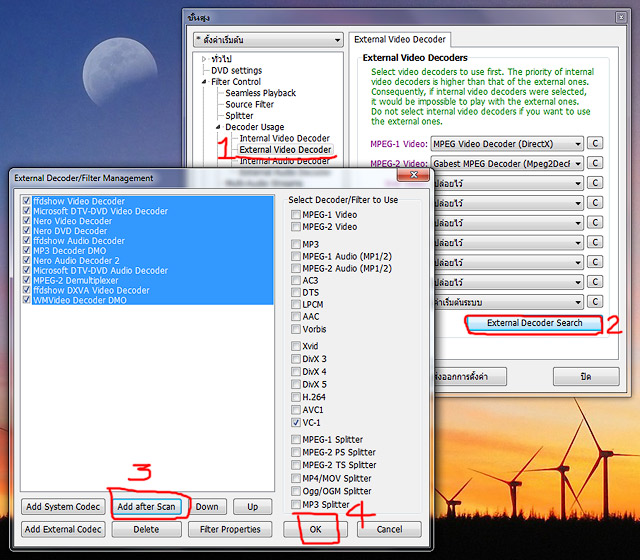This screenshot has height=560, width=640.
Task: Click the C button beside MPEG-2 Video
Action: coord(595,163)
